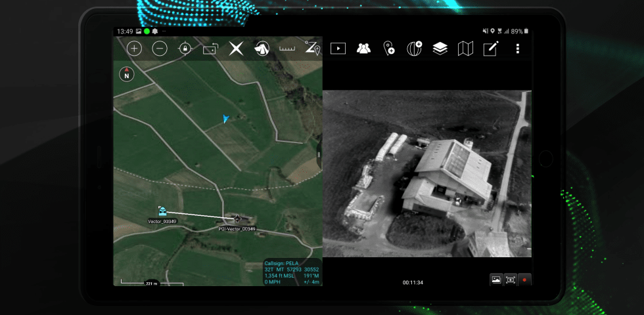
Task: Start recording with the red dot button
Action: tap(524, 280)
